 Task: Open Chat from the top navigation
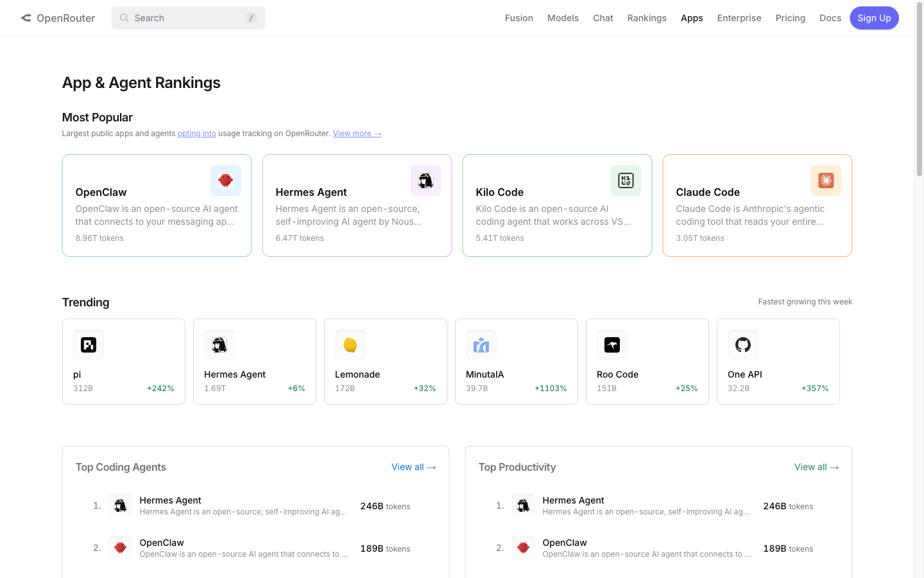tap(603, 18)
